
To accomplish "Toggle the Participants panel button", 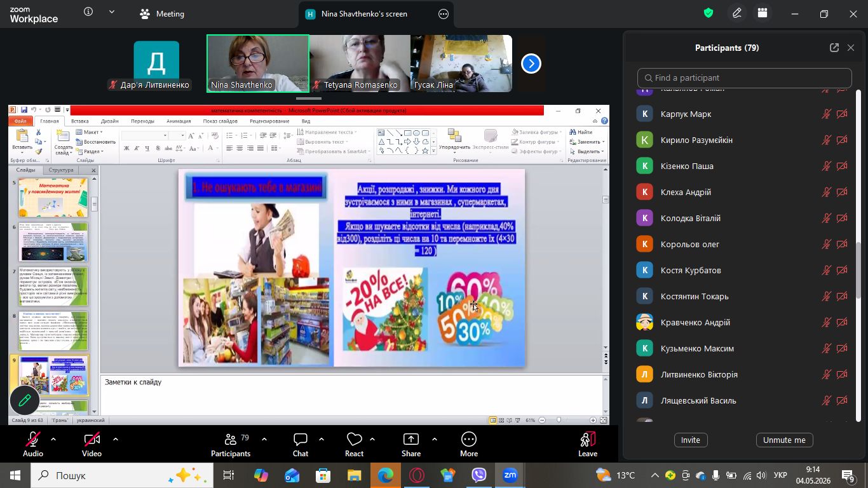I will 231,444.
